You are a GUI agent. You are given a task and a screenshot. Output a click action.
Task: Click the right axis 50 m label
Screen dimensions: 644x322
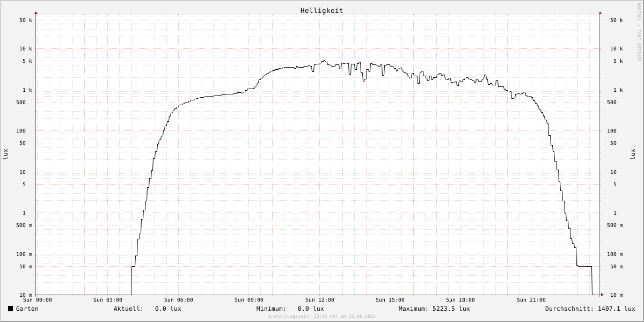(x=617, y=267)
